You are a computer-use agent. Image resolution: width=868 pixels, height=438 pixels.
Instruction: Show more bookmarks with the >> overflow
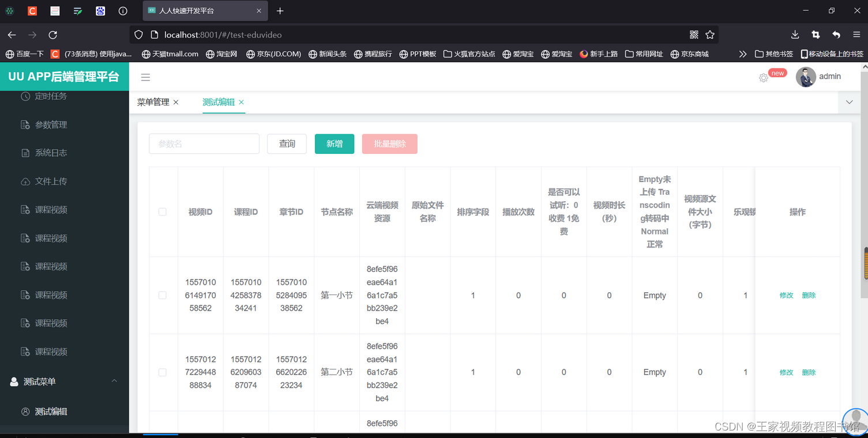742,54
